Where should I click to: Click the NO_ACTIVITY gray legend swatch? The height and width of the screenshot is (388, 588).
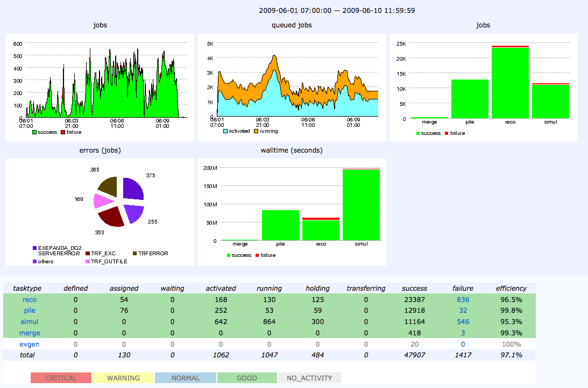[x=309, y=378]
